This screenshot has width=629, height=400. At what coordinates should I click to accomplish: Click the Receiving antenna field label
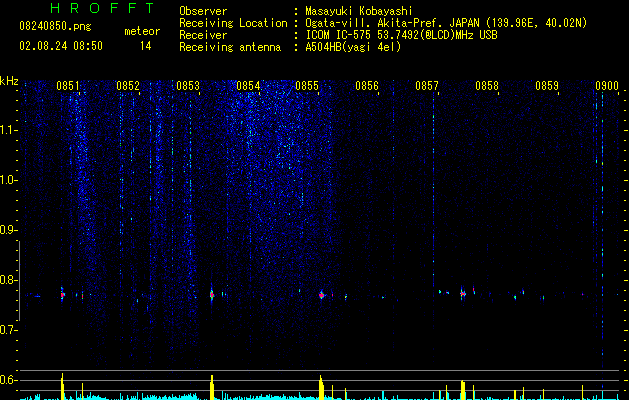coord(230,47)
